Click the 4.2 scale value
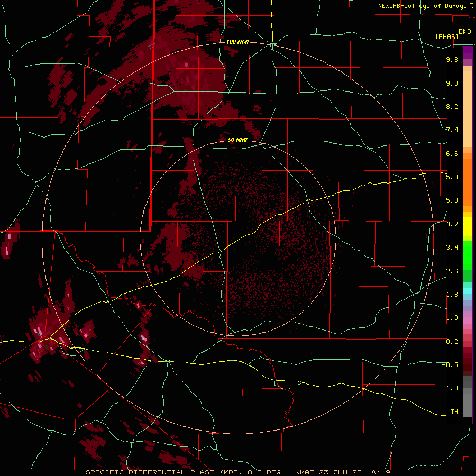This screenshot has width=476, height=476. tap(452, 224)
